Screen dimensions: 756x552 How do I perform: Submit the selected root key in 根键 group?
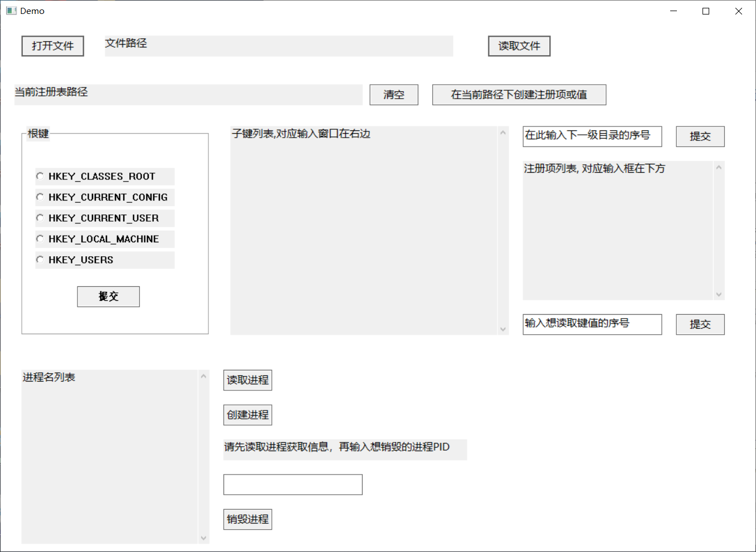click(x=109, y=296)
